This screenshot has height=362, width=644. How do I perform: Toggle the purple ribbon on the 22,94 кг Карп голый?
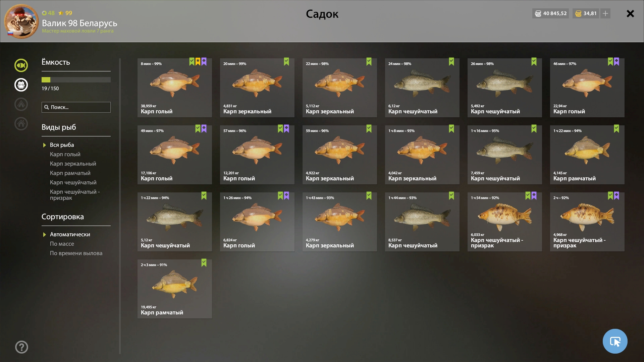616,62
